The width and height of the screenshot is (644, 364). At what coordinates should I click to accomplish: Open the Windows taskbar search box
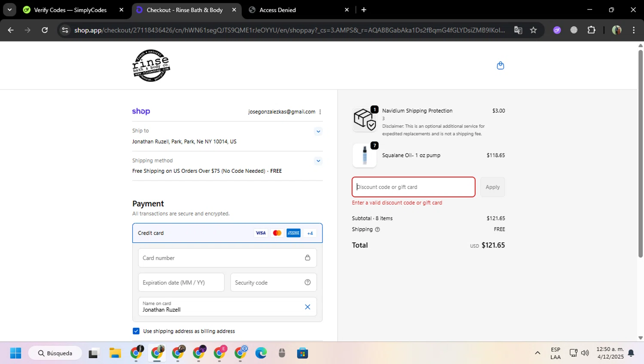click(55, 353)
